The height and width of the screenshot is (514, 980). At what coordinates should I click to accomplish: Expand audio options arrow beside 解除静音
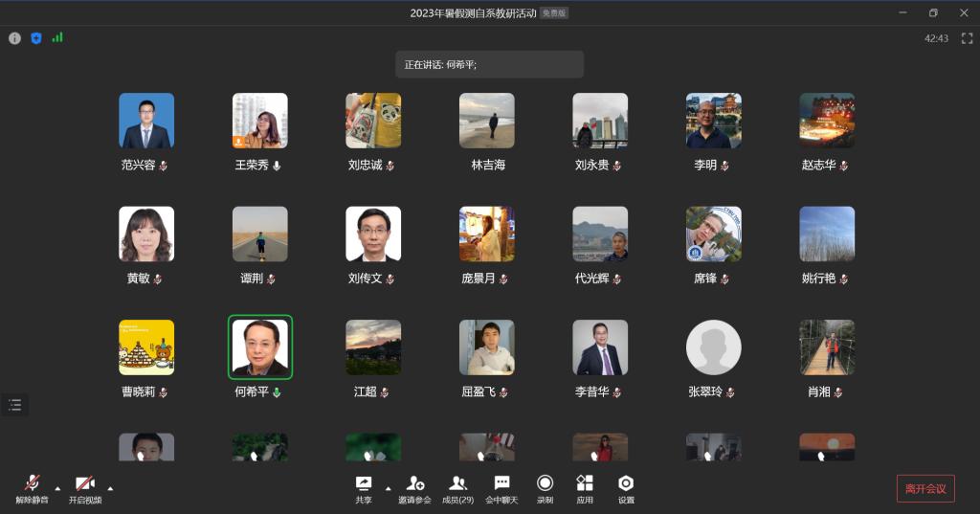57,488
